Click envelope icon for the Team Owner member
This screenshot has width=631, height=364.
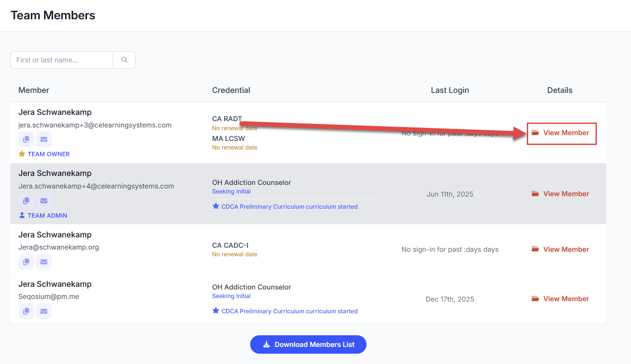[44, 140]
